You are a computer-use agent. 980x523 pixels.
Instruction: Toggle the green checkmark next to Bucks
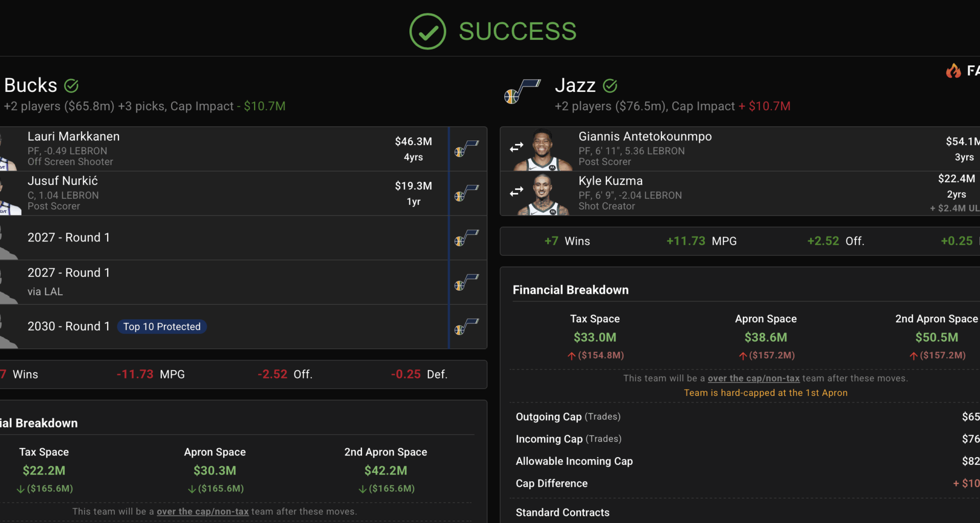(71, 85)
